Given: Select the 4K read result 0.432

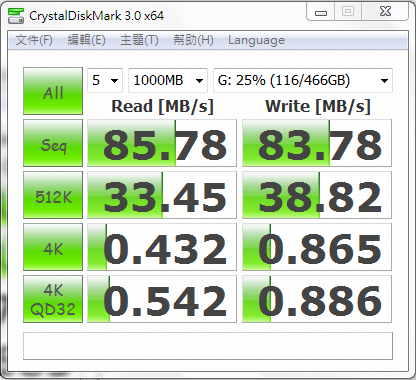Looking at the screenshot, I should [162, 247].
